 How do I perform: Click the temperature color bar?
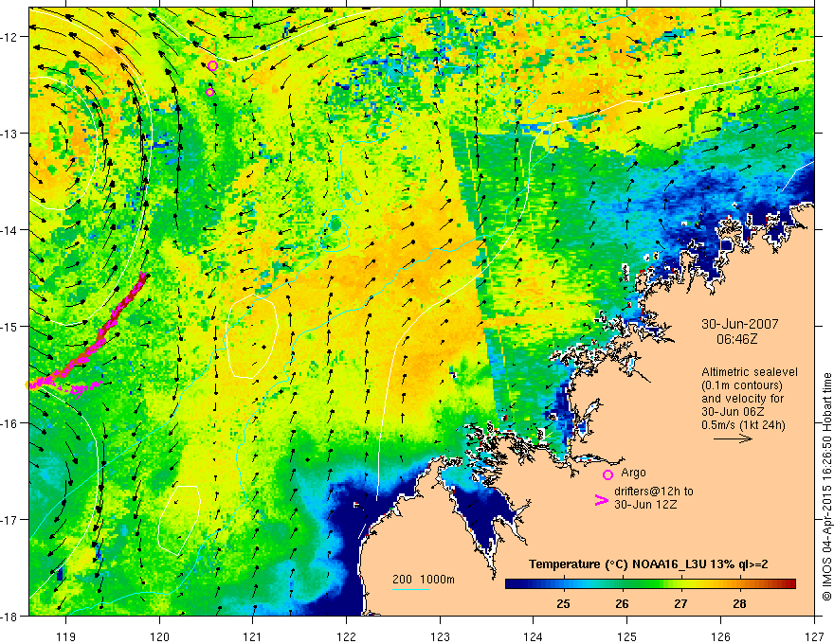pos(650,584)
